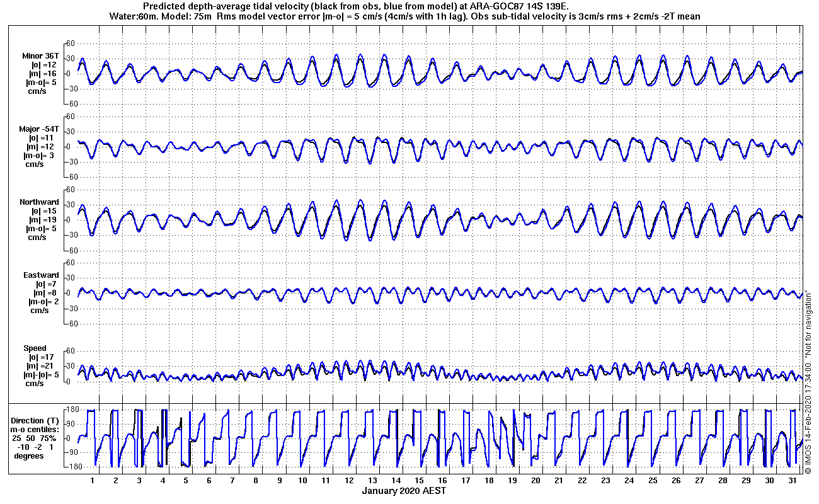Click the '180' top tick of Direction axis

tap(71, 409)
